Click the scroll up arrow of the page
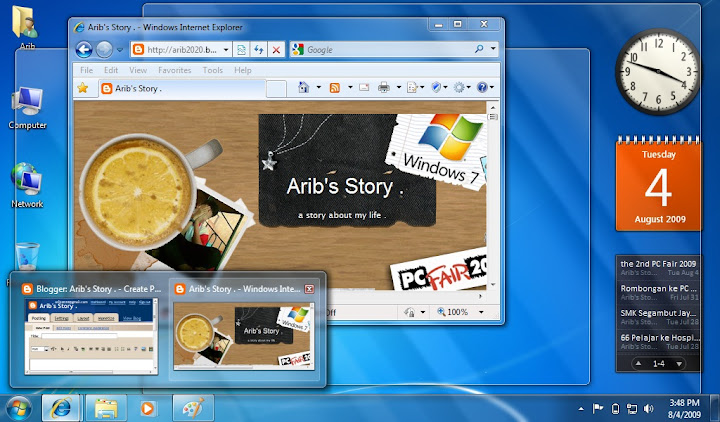720x422 pixels. [x=493, y=107]
